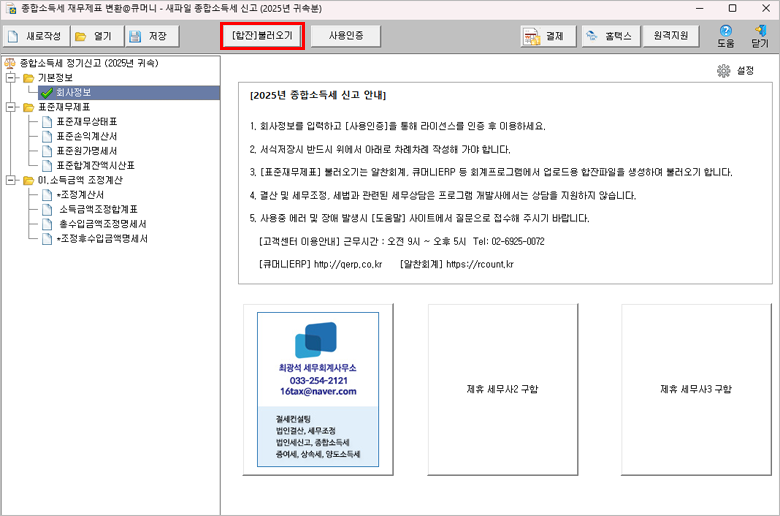The height and width of the screenshot is (516, 780).
Task: Open 총수입금액조정명세서 form
Action: tap(103, 224)
